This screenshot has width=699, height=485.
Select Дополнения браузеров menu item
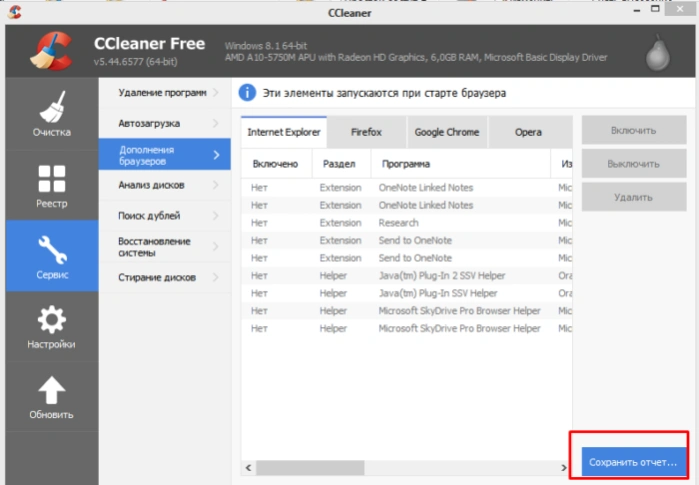pyautogui.click(x=164, y=154)
